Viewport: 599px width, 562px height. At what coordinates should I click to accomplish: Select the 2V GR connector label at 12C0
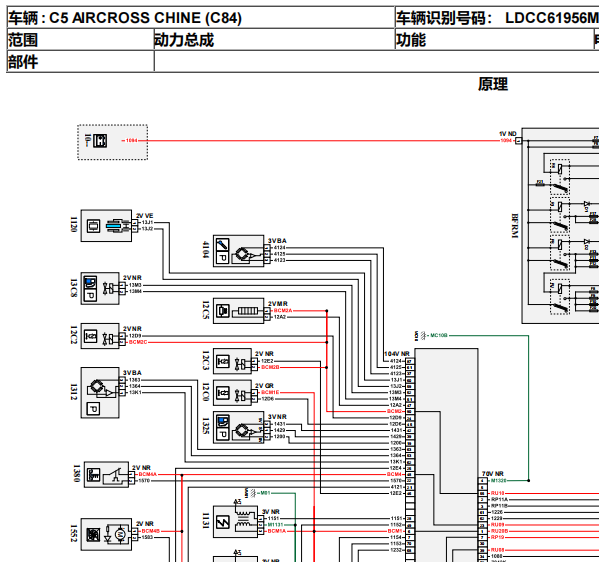click(x=264, y=386)
